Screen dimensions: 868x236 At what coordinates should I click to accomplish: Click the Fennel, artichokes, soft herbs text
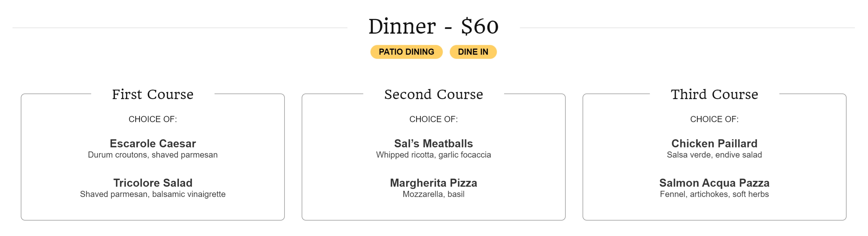click(714, 194)
